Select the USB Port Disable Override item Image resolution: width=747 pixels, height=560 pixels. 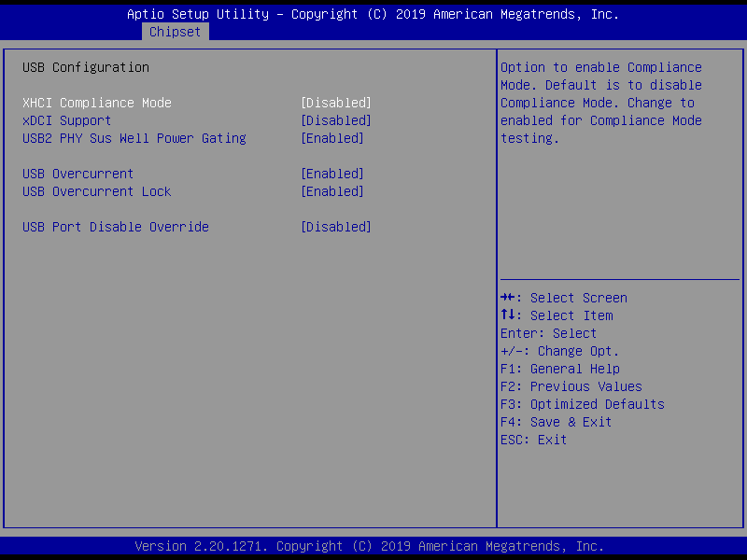(x=116, y=227)
